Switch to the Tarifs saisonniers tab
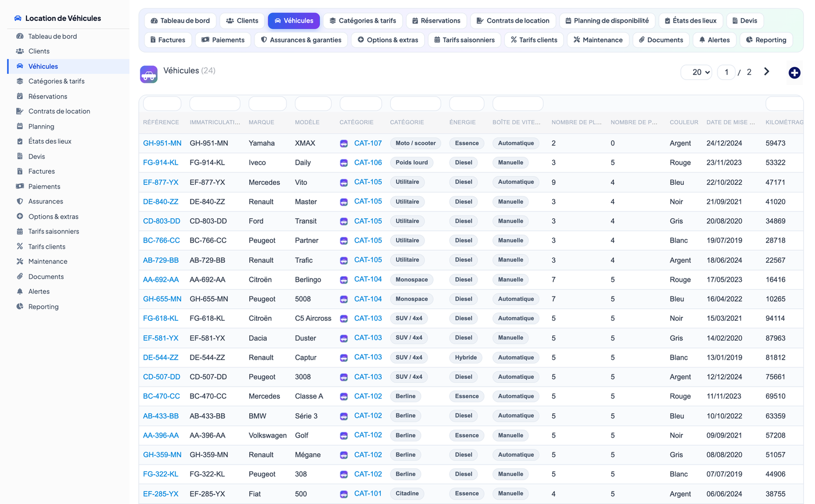 464,40
